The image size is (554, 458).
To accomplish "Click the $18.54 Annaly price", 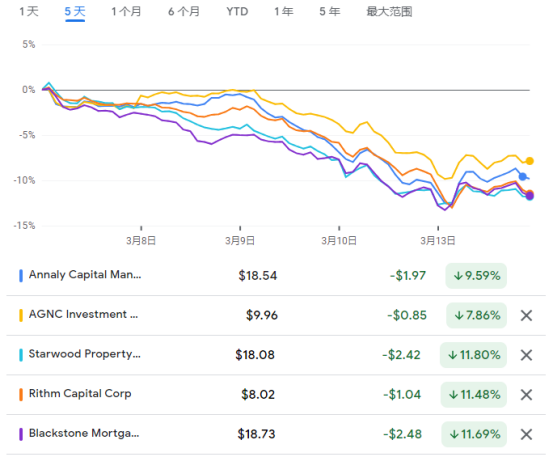I will (x=258, y=276).
